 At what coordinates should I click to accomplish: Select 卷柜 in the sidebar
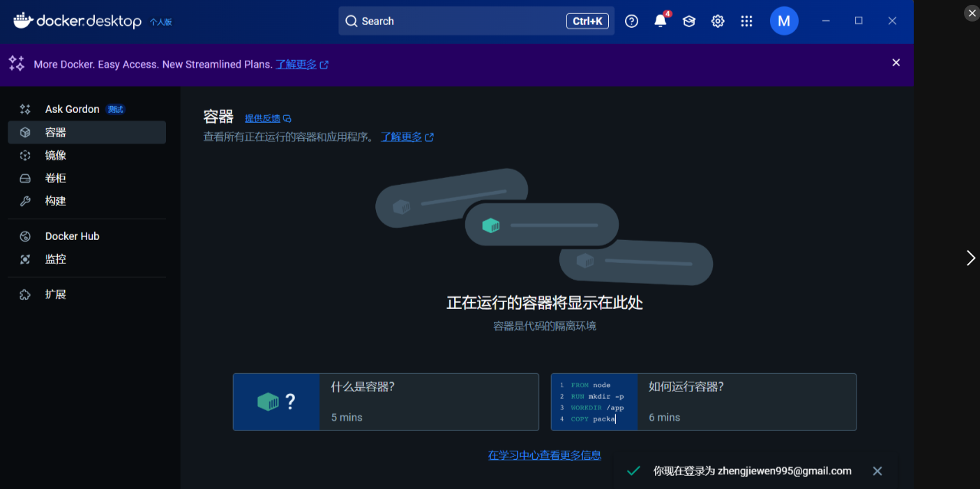86,178
